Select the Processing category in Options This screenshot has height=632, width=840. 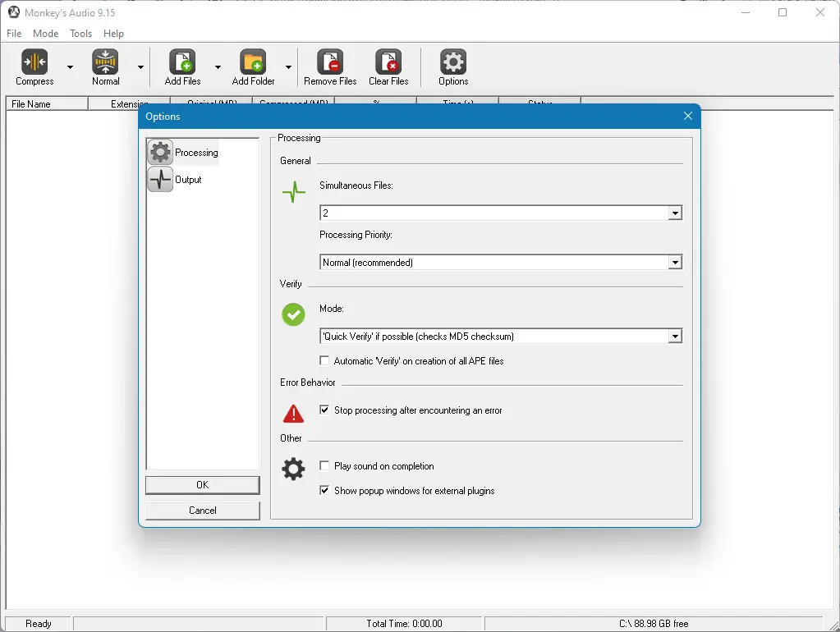(183, 153)
